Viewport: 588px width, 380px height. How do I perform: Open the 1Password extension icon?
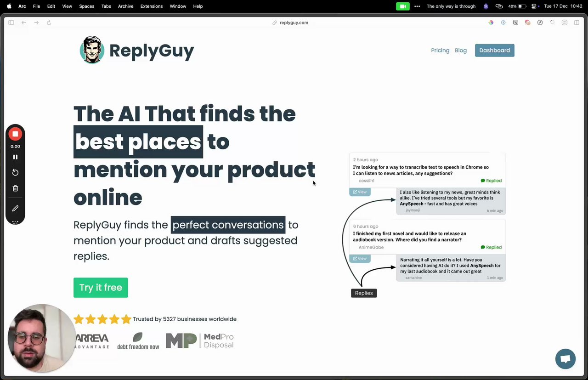[x=503, y=23]
